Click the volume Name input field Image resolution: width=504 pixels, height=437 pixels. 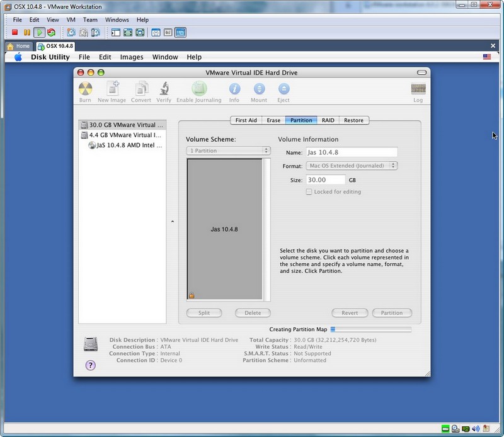click(352, 152)
